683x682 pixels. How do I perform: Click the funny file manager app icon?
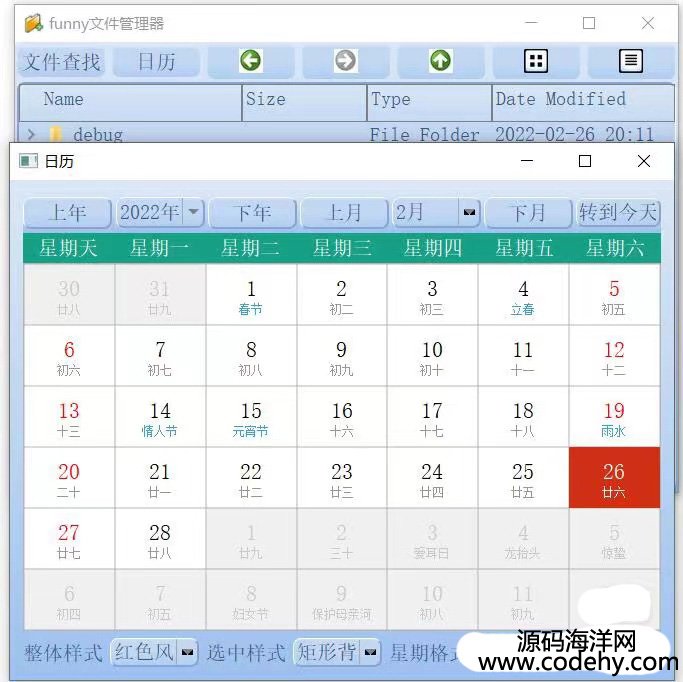point(33,23)
